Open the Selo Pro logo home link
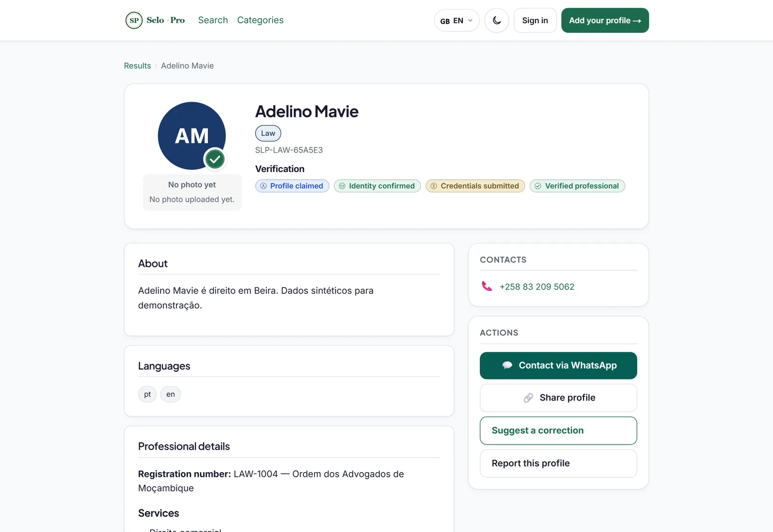Screen dimensions: 773x532 [155, 20]
